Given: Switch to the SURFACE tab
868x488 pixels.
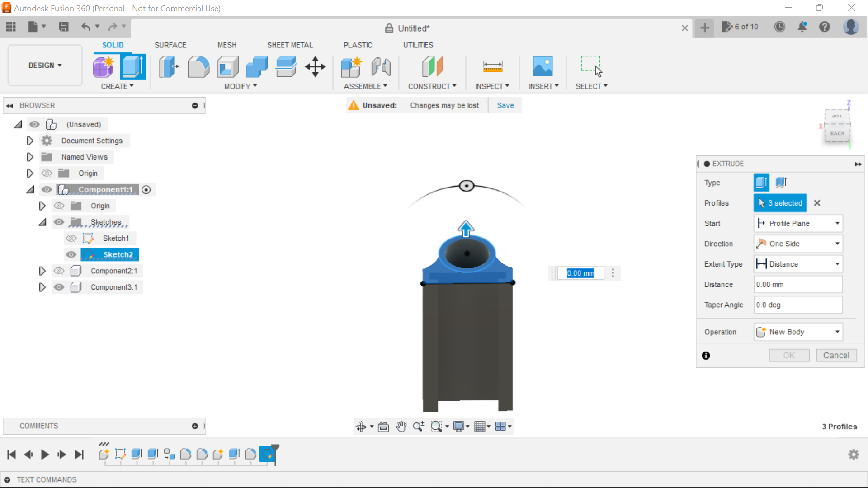Looking at the screenshot, I should (x=170, y=45).
